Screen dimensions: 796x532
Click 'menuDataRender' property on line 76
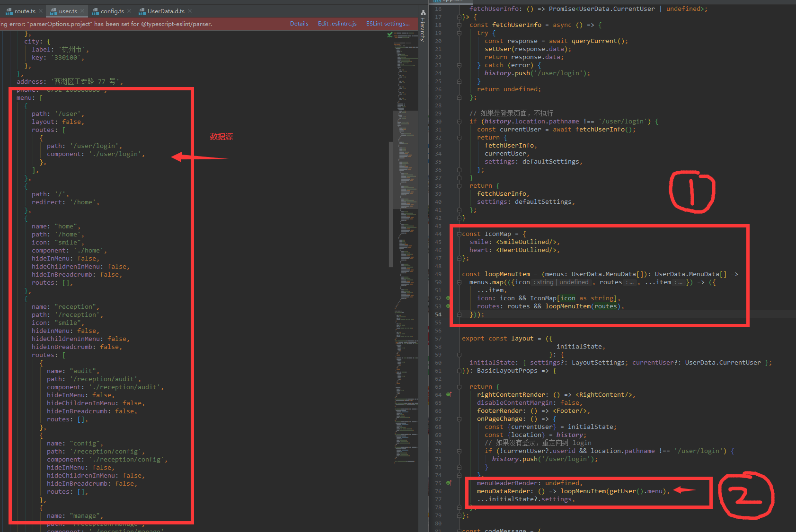tap(503, 491)
